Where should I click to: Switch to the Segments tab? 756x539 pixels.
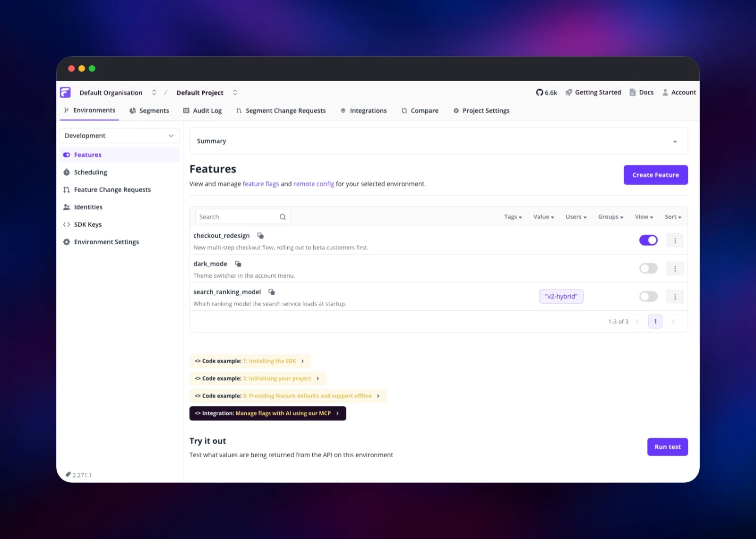(x=149, y=111)
